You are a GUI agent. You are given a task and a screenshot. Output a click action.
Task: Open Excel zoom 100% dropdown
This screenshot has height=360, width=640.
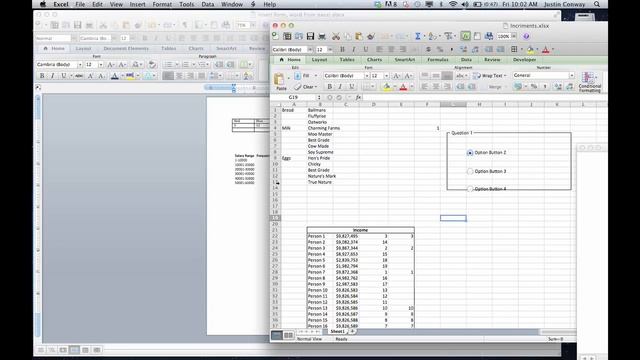(x=514, y=36)
